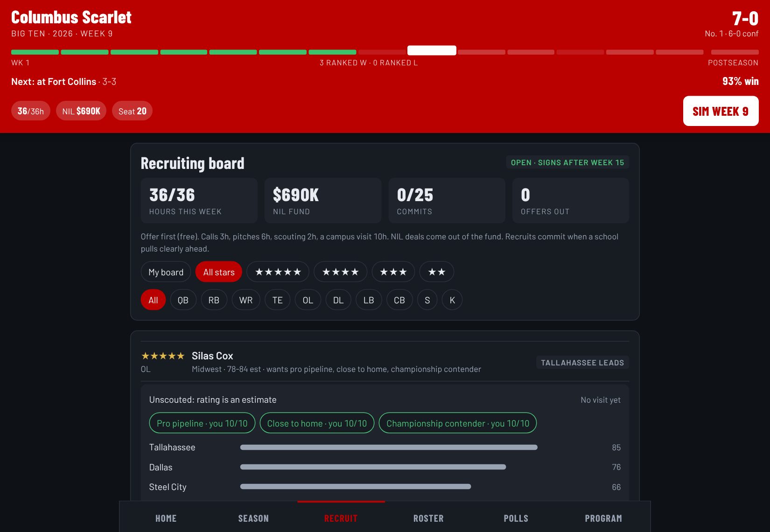Filter recruits by four stars

(340, 272)
